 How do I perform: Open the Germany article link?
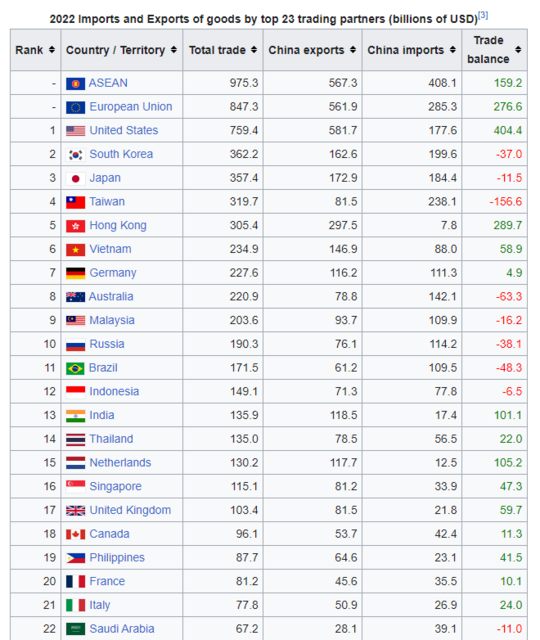(x=113, y=273)
